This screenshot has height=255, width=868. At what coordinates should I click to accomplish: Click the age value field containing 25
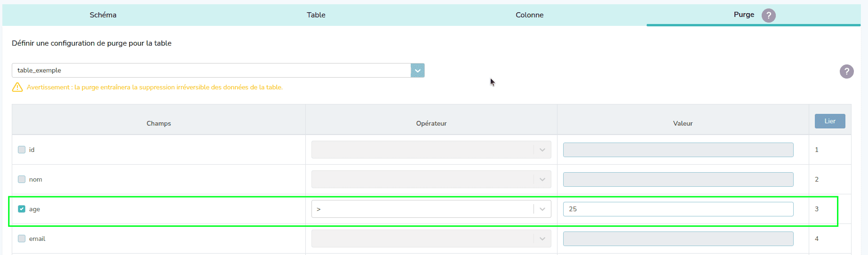coord(677,209)
